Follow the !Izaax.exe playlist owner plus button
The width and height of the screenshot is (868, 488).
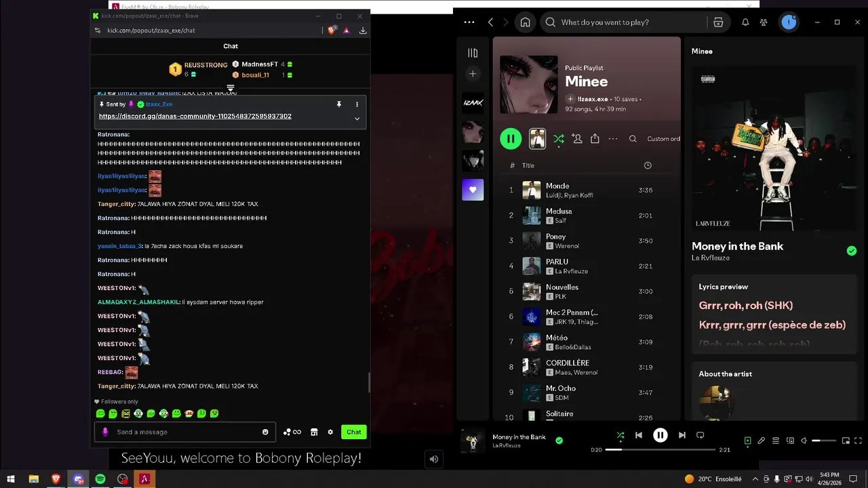[570, 99]
